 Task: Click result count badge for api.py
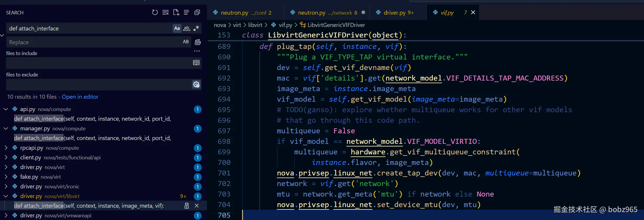pos(198,109)
